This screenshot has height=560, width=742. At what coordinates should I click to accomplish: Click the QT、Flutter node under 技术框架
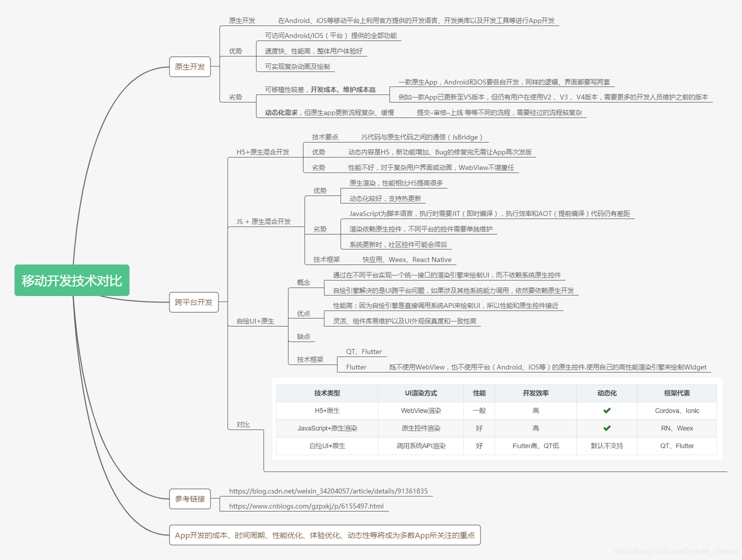[x=364, y=351]
